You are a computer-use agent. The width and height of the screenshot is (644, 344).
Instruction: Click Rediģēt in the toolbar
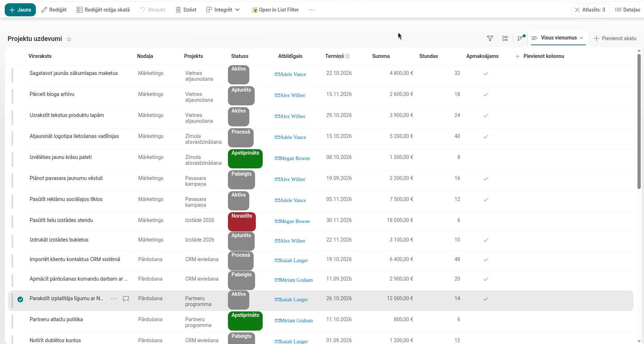(x=54, y=10)
